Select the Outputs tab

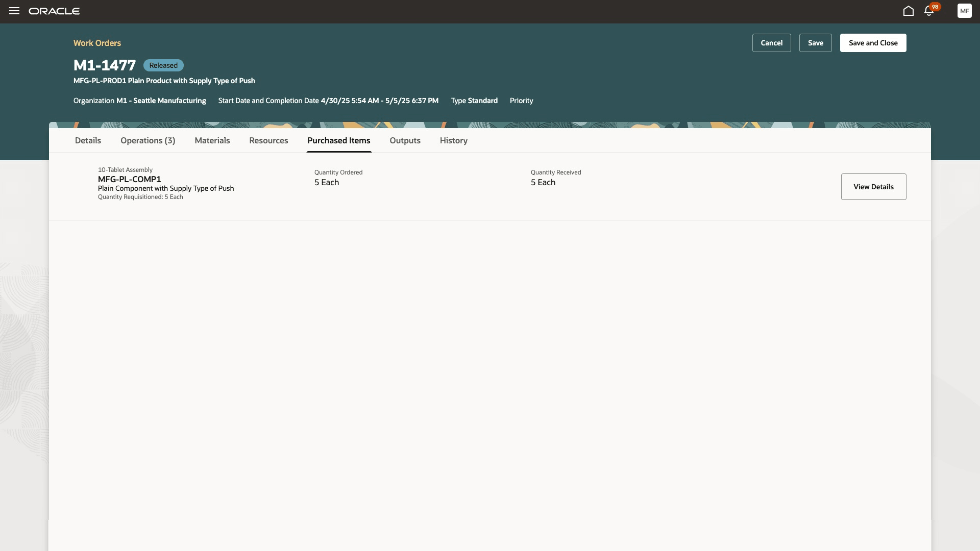[405, 140]
